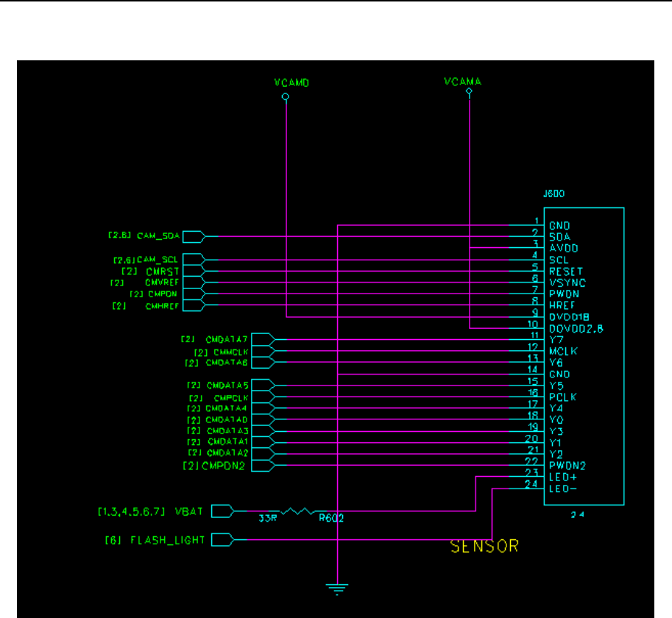
Task: Click pin name RESET on J600
Action: click(566, 271)
